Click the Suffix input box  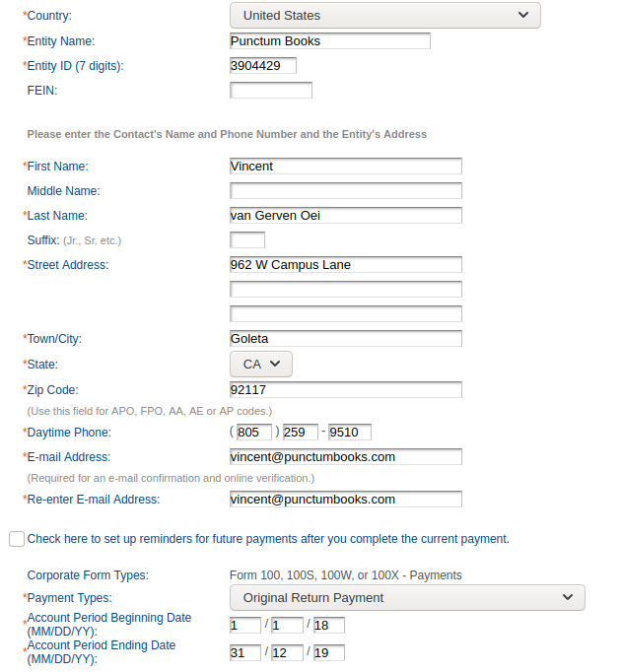(x=246, y=240)
